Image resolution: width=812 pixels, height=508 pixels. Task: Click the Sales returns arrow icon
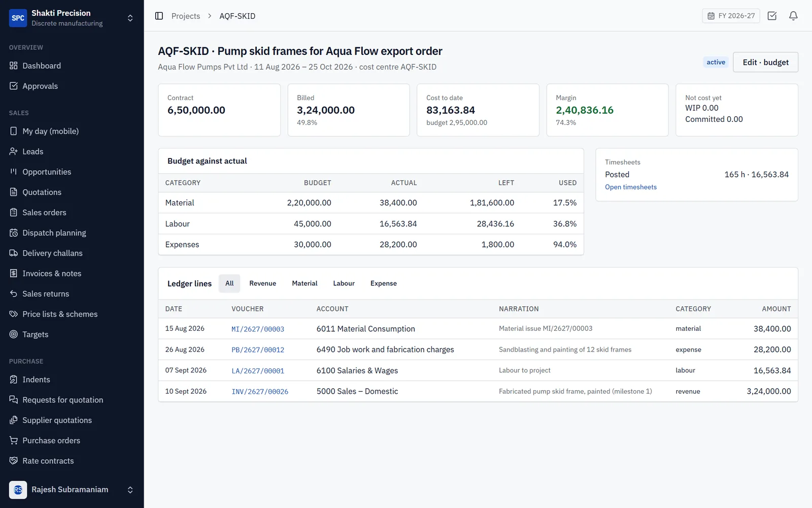(14, 294)
